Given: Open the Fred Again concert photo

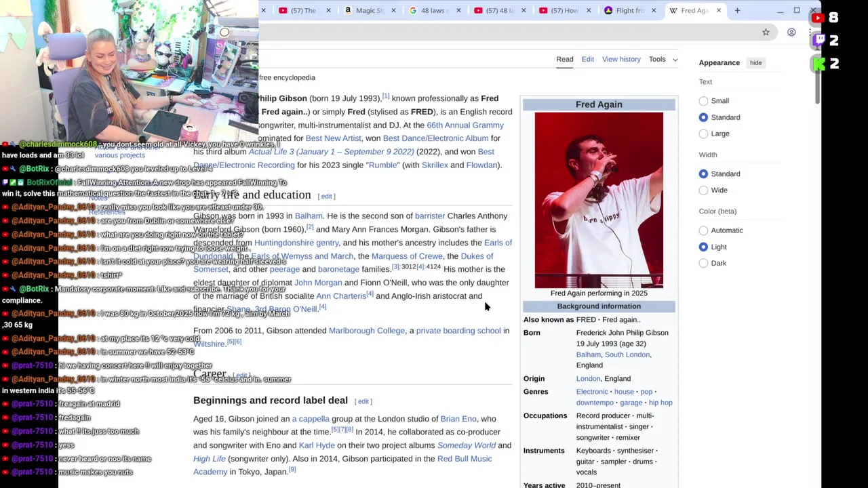Looking at the screenshot, I should (x=599, y=200).
